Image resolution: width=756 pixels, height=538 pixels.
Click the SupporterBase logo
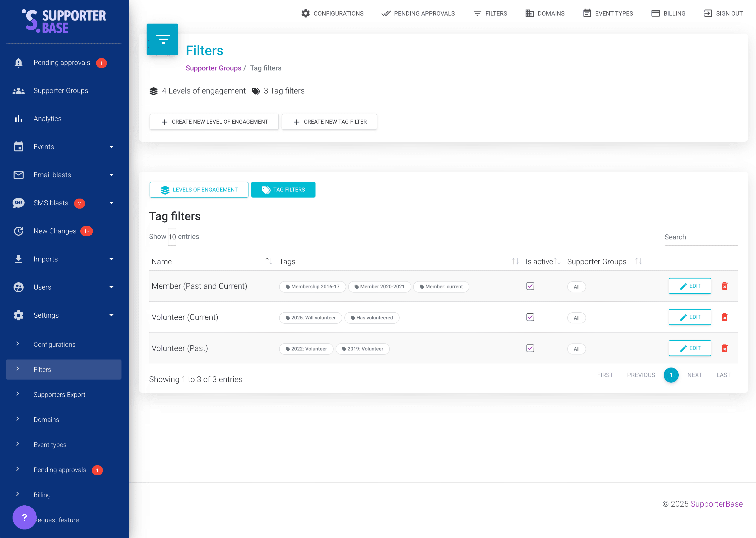click(x=64, y=21)
